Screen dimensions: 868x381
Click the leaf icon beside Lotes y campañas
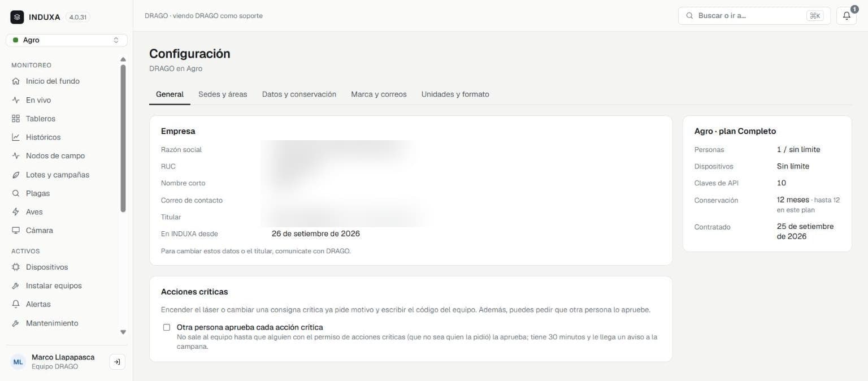coord(16,175)
